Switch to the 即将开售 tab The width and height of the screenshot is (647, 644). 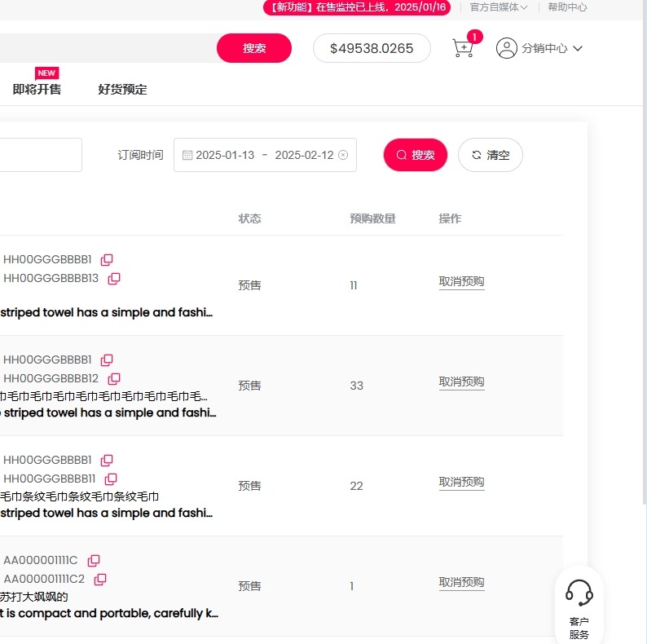(37, 90)
